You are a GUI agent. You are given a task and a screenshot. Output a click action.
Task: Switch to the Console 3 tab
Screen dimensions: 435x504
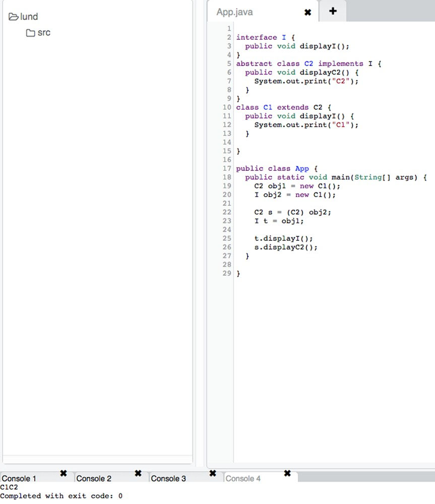[168, 479]
